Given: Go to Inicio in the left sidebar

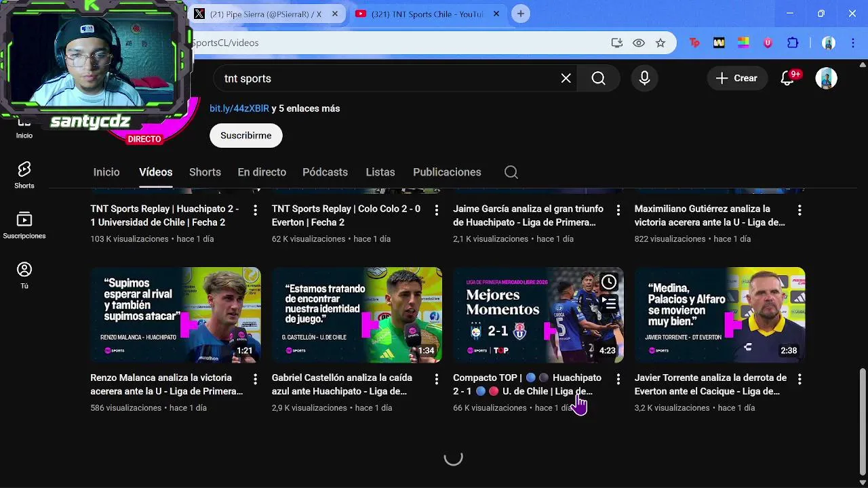Looking at the screenshot, I should click(24, 127).
